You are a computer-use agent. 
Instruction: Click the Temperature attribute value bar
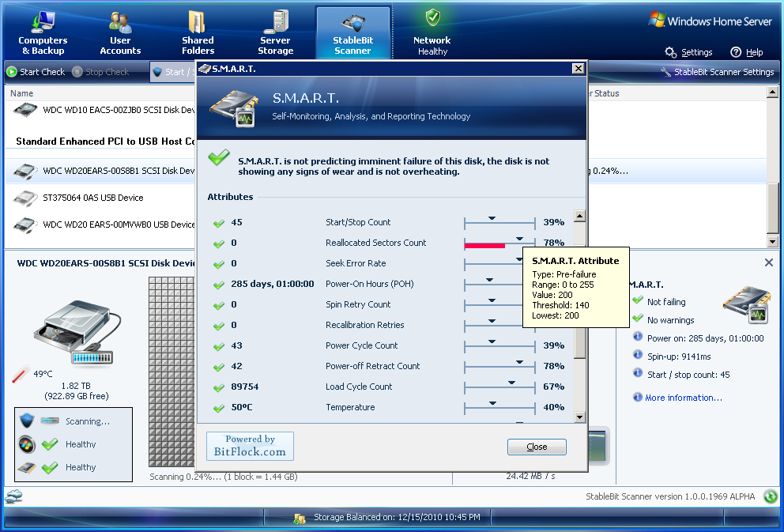[499, 407]
